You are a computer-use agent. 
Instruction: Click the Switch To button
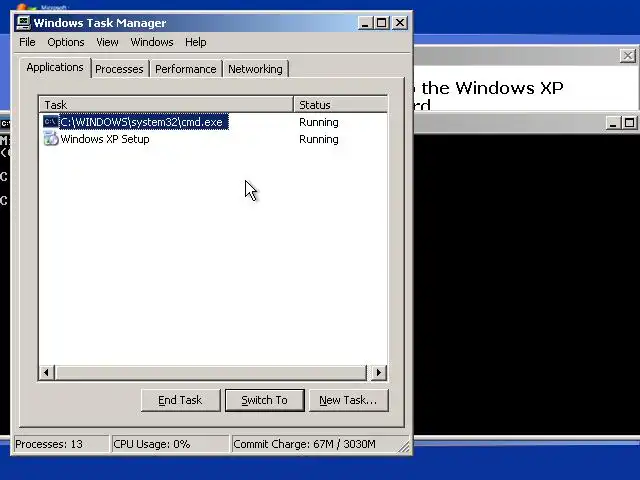264,400
